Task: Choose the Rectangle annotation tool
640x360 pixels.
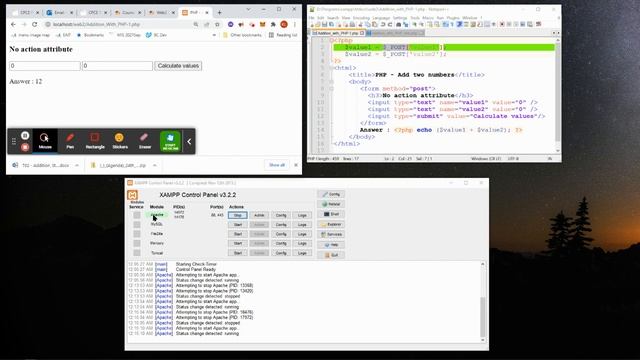Action: point(95,141)
